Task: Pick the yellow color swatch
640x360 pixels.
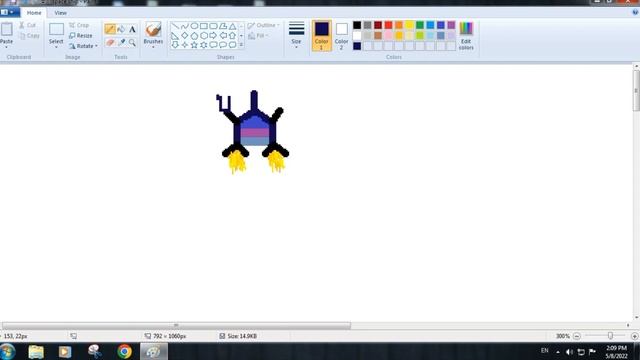Action: click(409, 25)
